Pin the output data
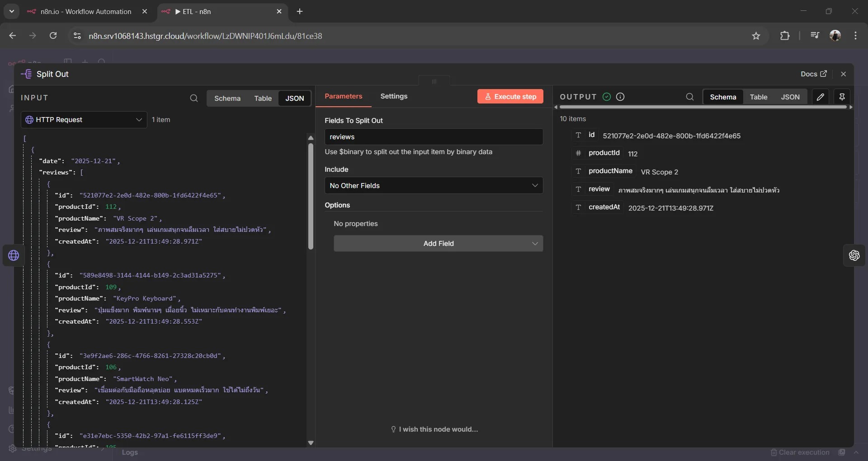The width and height of the screenshot is (868, 461). click(x=842, y=97)
